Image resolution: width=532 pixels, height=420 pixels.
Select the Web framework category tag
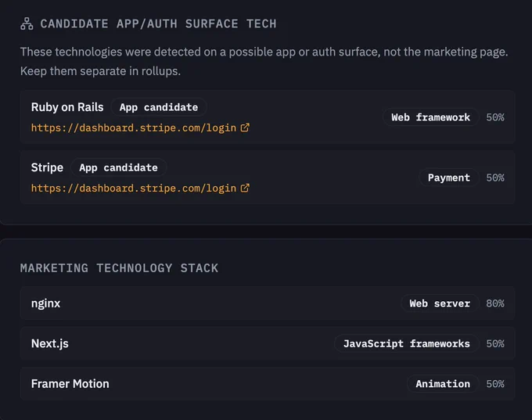click(x=430, y=117)
